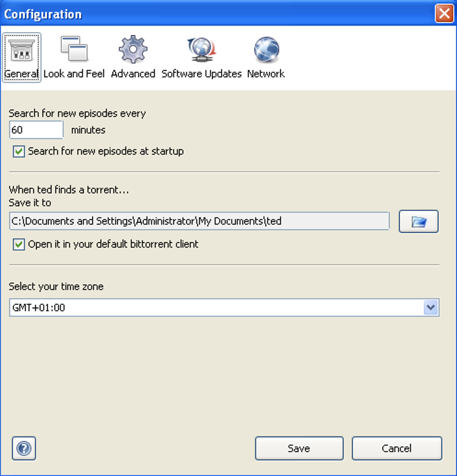The image size is (457, 476).
Task: Click the minutes interval input field
Action: tap(36, 130)
